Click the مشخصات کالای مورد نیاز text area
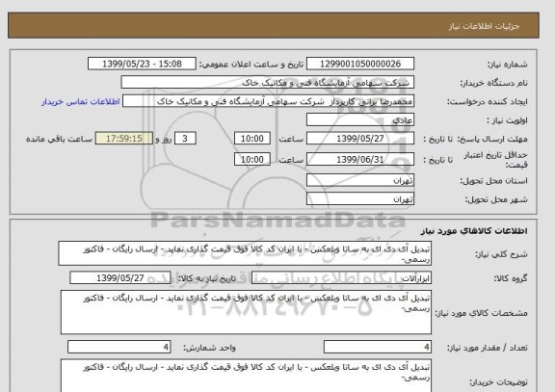Viewport: 555px width, 392px height. pos(246,312)
